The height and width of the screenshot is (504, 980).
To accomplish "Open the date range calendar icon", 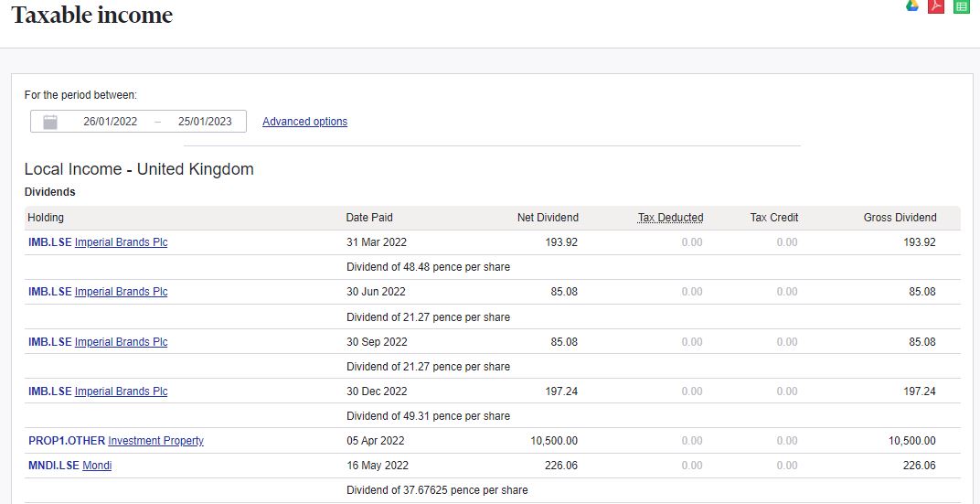I will (50, 122).
